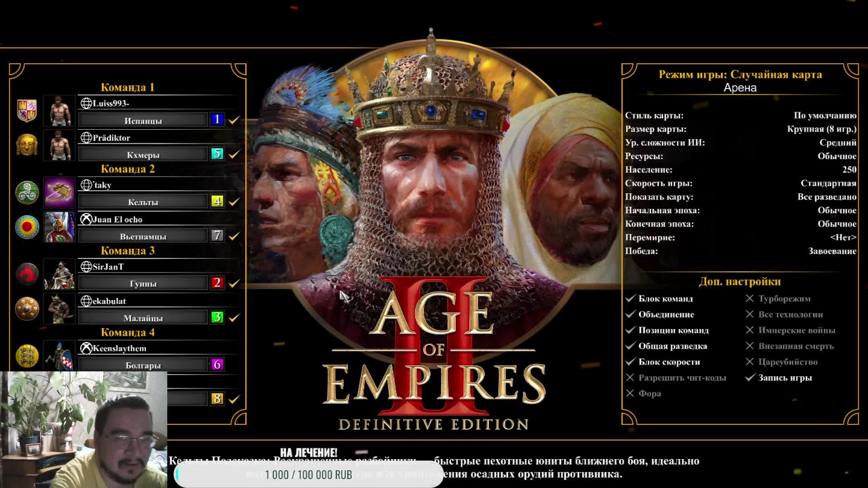The image size is (868, 488).
Task: Click the globe icon beside Luiss993-
Action: point(86,103)
